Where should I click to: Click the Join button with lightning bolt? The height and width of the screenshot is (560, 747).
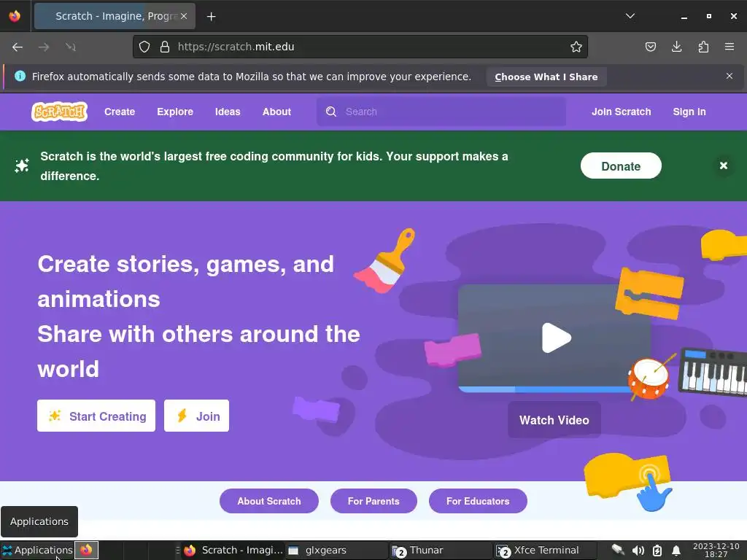coord(196,416)
